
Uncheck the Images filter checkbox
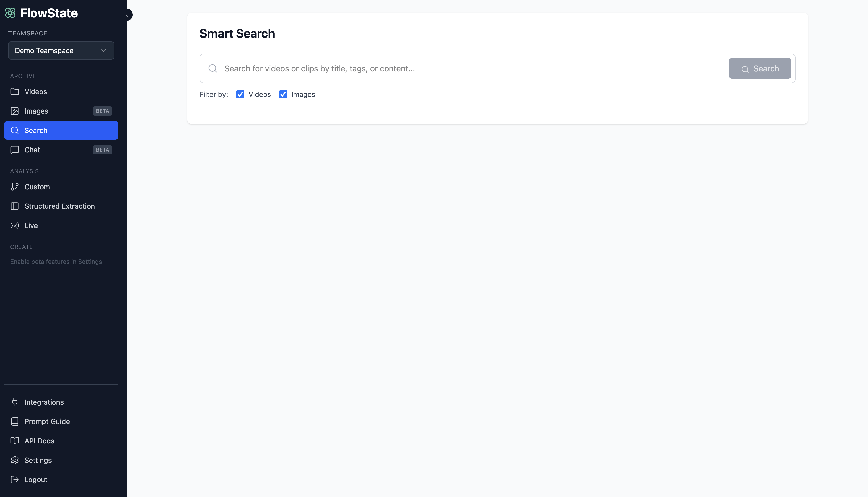tap(283, 95)
